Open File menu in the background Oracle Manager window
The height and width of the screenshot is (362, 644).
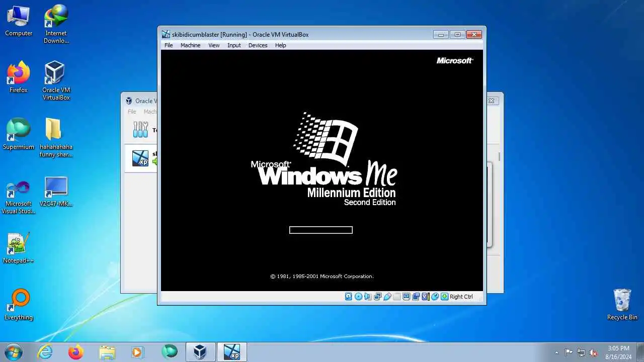[x=132, y=112]
